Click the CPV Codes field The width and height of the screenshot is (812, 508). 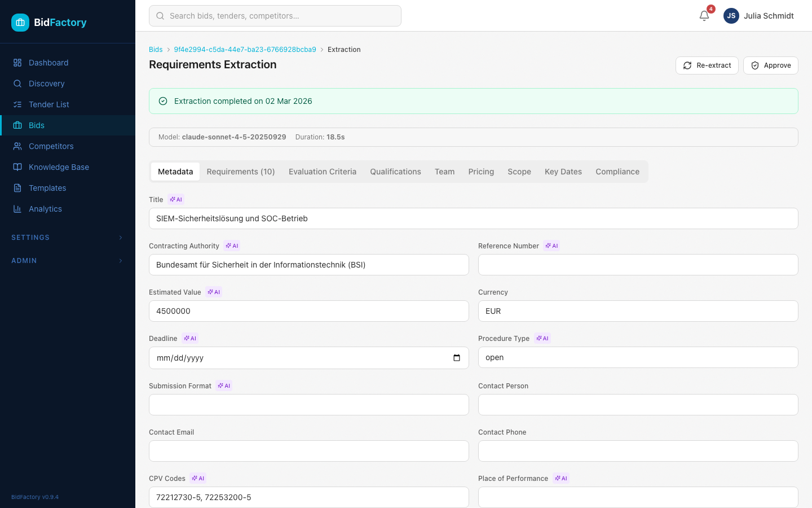(309, 497)
